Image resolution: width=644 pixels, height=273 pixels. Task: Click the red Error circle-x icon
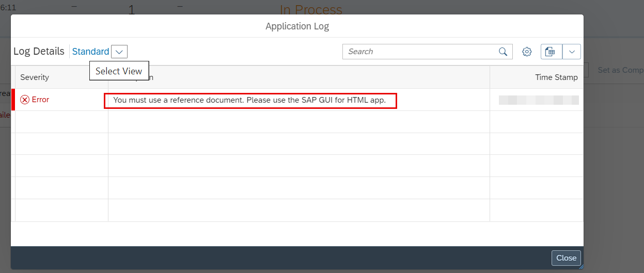pos(25,100)
